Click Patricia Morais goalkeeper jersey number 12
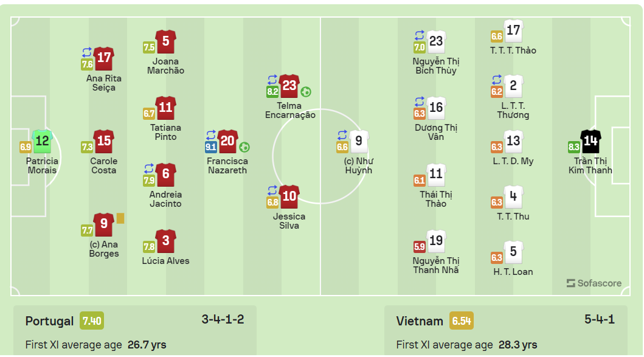 point(42,142)
